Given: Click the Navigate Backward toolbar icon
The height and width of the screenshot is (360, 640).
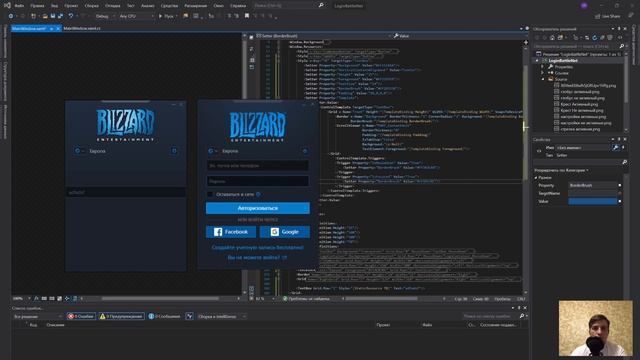Looking at the screenshot, I should (11, 16).
